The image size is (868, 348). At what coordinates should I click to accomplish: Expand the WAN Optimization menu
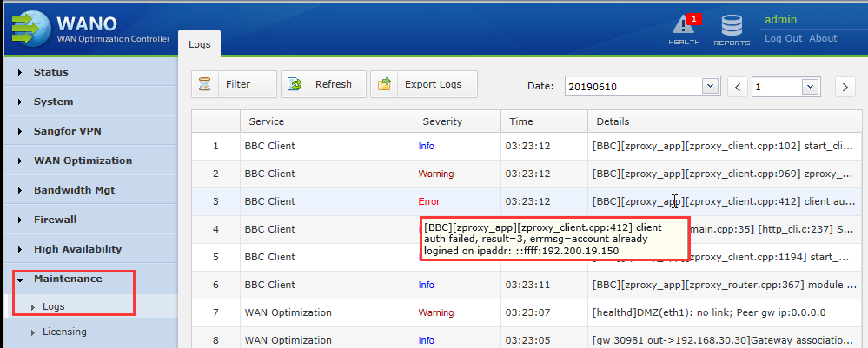coord(90,161)
